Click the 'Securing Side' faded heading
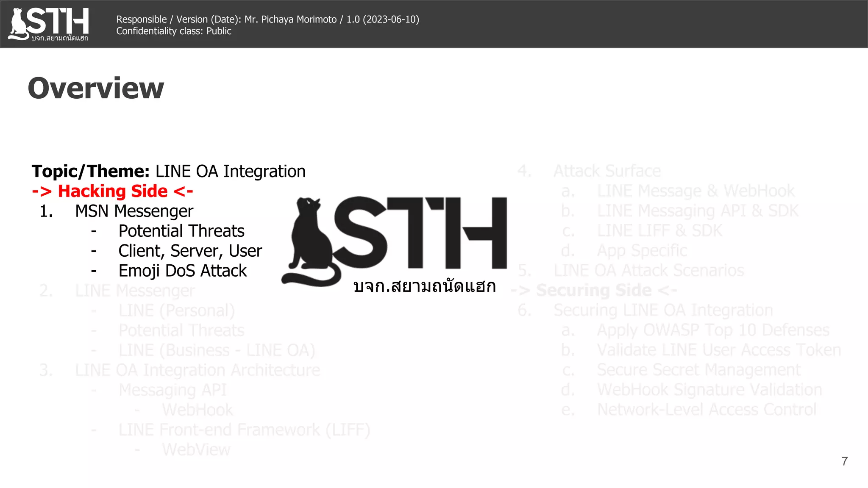Image resolution: width=868 pixels, height=488 pixels. point(593,291)
